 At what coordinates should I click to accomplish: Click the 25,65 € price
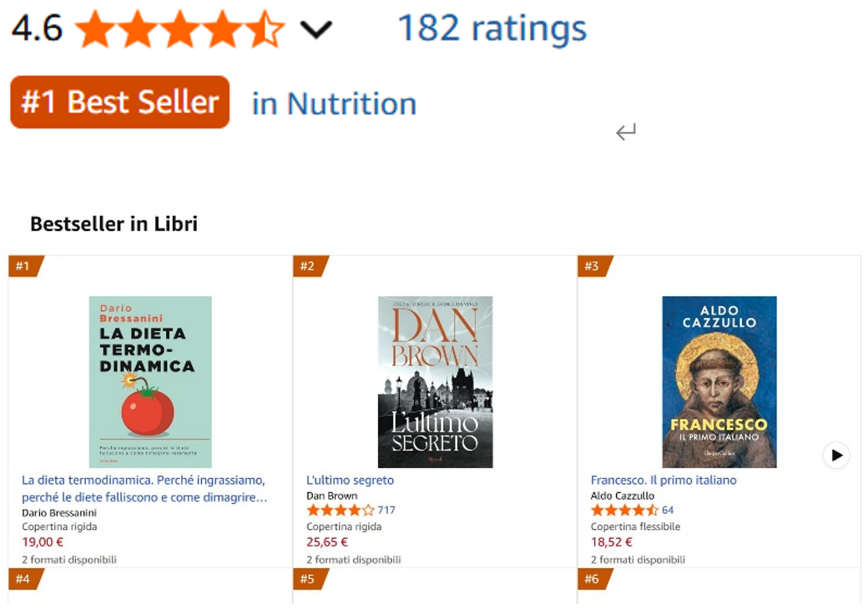click(327, 542)
